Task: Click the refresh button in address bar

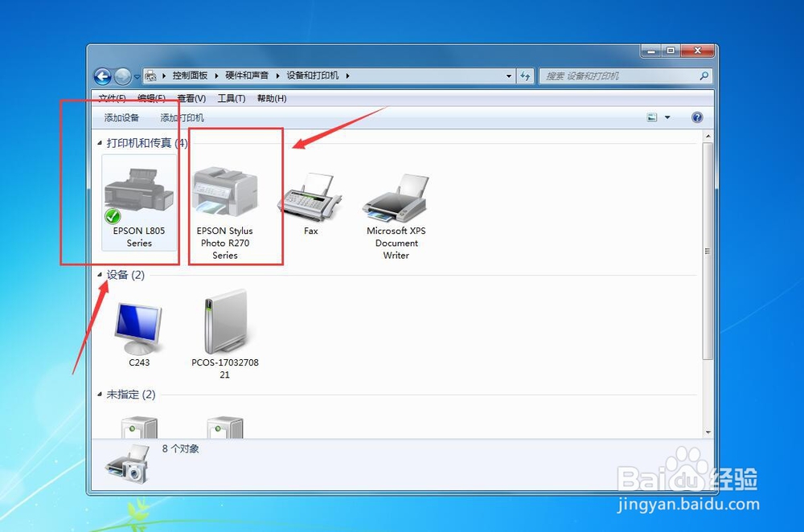Action: pos(525,76)
